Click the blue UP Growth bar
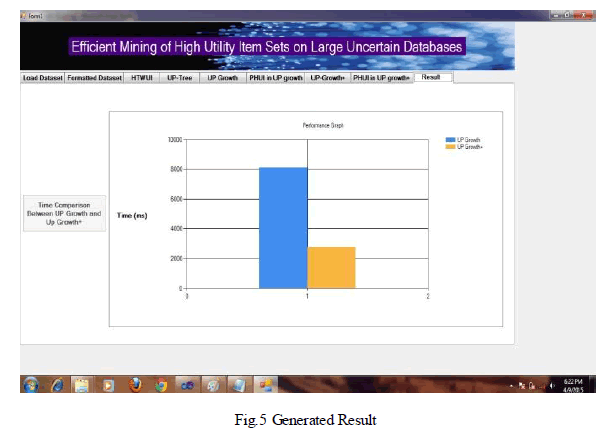Viewport: 601px width, 429px height. point(283,228)
